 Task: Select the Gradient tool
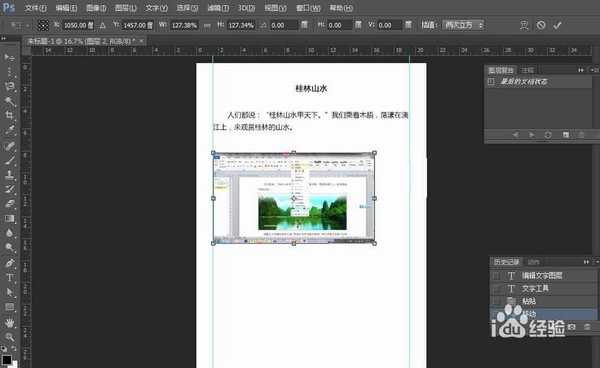[x=9, y=218]
